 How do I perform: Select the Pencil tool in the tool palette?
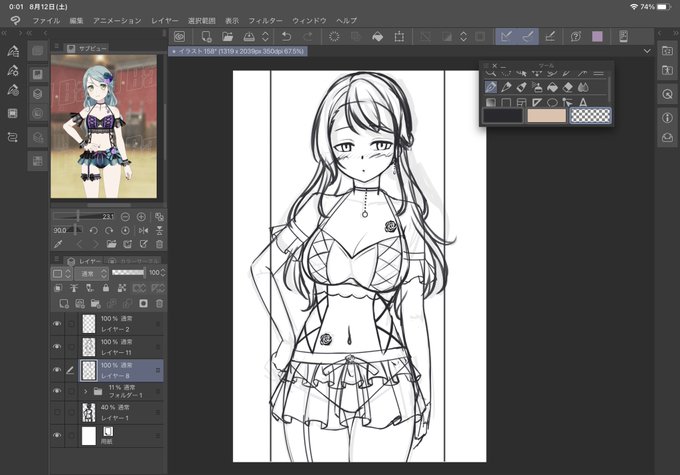coord(506,87)
